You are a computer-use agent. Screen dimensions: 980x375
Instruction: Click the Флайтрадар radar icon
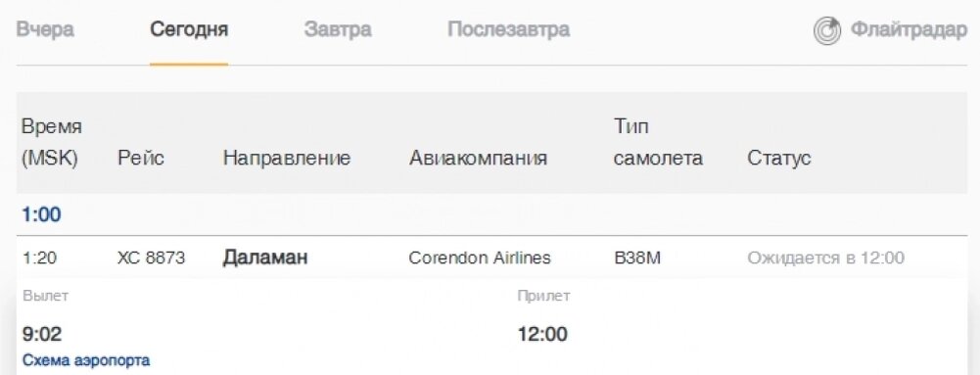click(827, 30)
